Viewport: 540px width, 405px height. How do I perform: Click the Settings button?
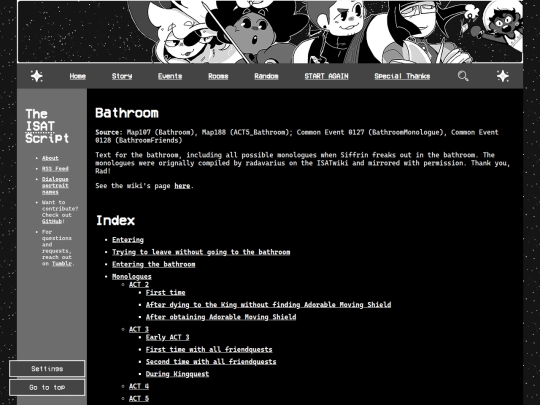point(47,368)
